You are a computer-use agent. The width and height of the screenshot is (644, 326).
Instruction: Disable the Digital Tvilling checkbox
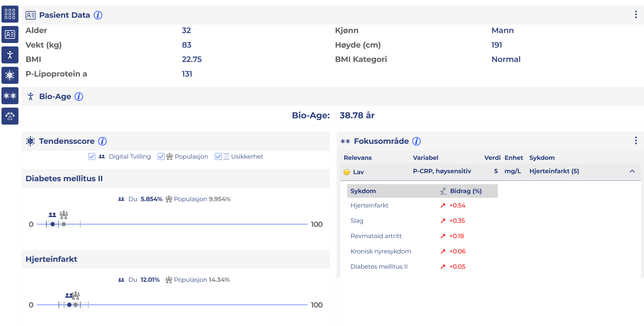[92, 156]
